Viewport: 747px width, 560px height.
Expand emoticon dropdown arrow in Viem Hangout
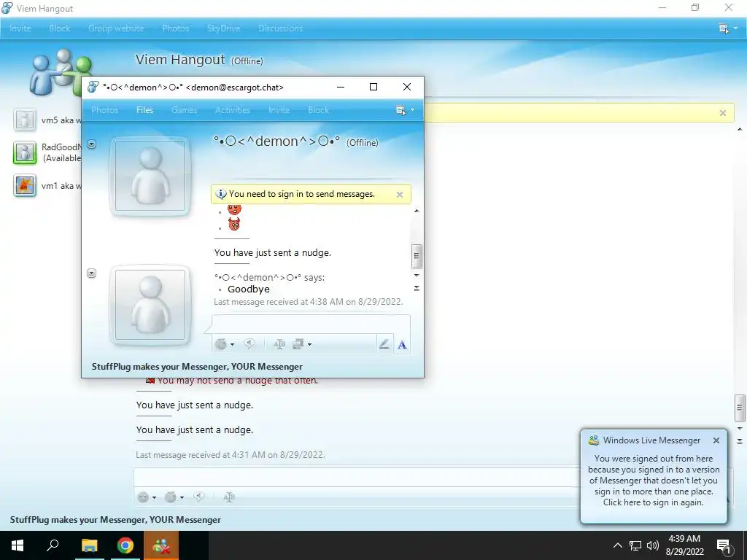(x=154, y=497)
